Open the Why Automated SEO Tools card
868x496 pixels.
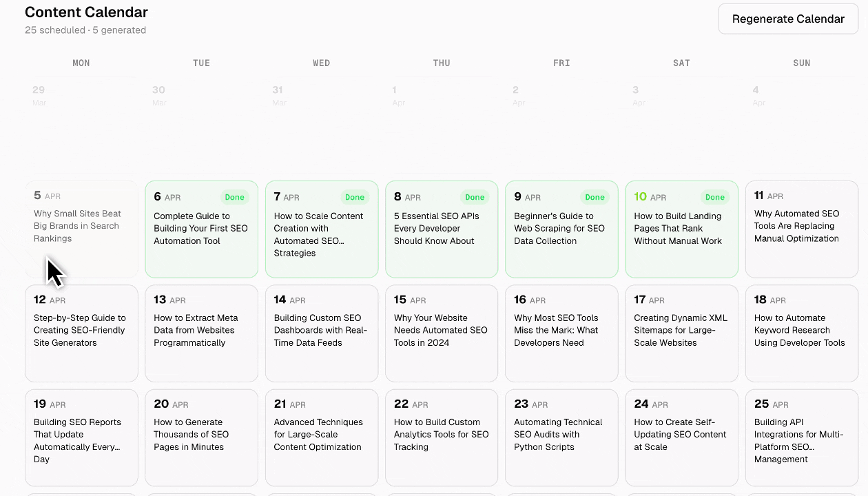801,227
